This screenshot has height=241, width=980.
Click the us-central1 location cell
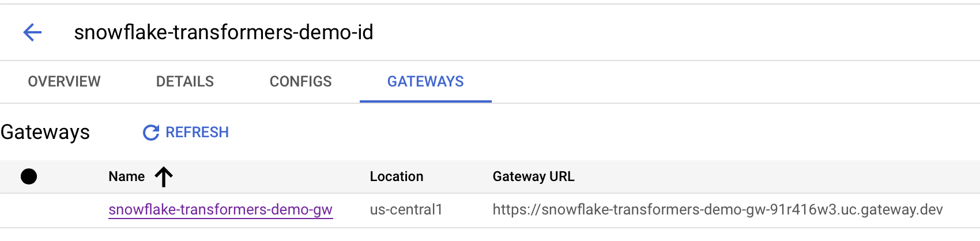tap(406, 209)
